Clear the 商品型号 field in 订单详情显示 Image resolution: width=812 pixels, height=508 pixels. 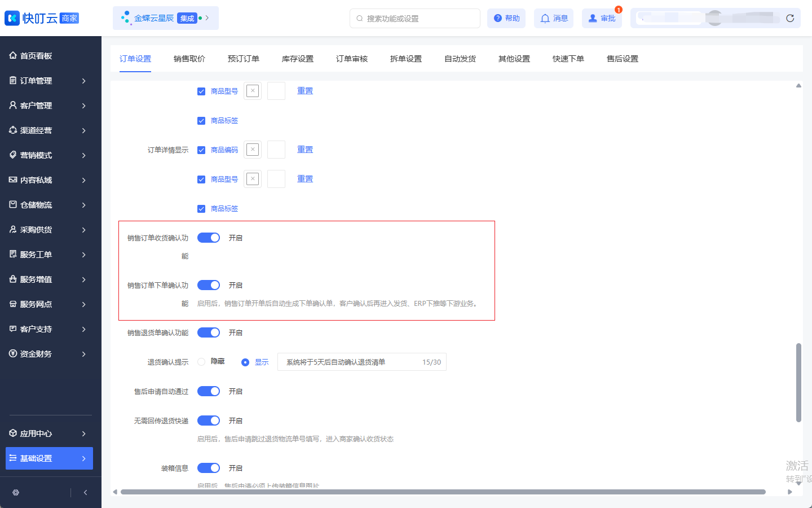click(253, 179)
